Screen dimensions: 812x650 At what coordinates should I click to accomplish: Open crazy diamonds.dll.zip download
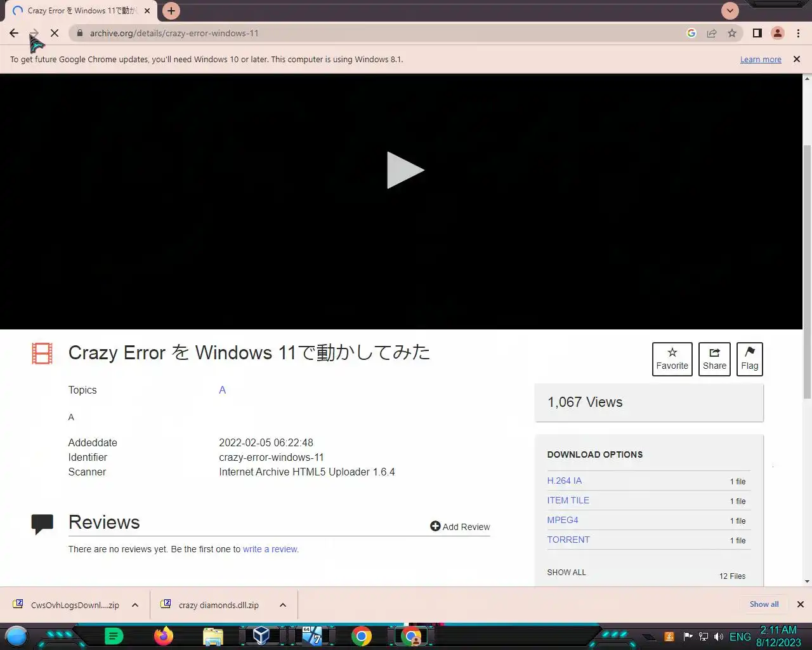coord(211,605)
